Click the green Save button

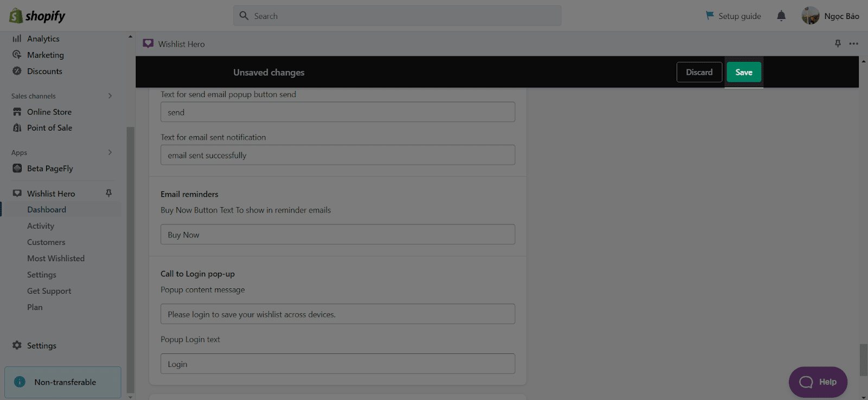744,72
